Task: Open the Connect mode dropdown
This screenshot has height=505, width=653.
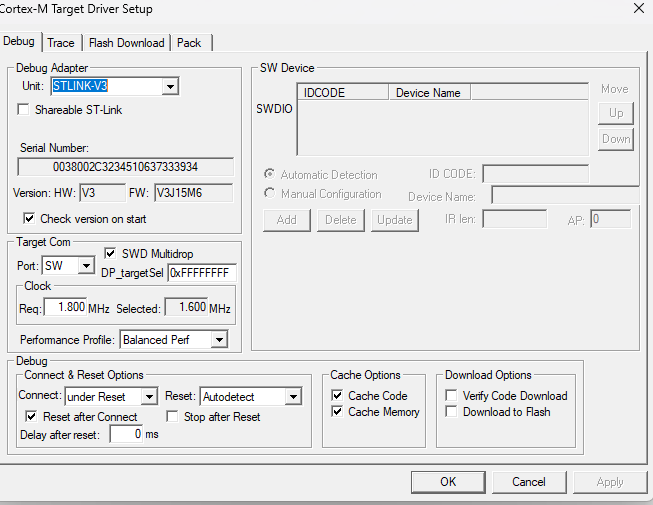Action: [149, 396]
